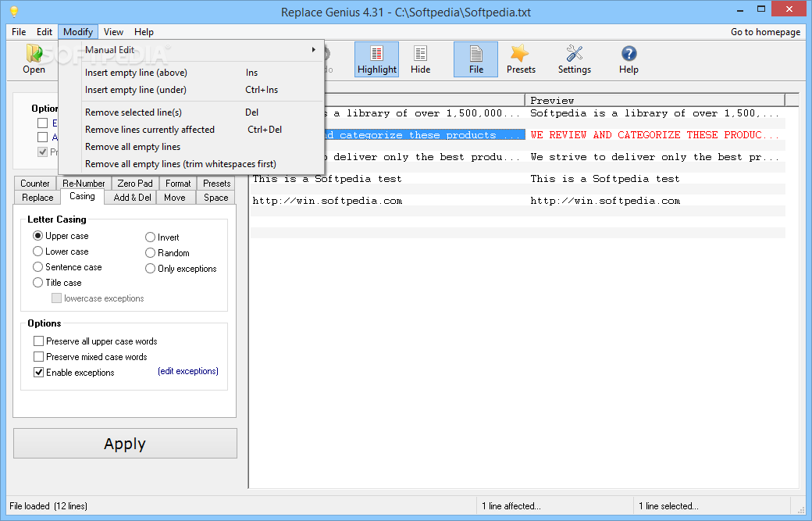Click Go to homepage link
Image resolution: width=812 pixels, height=521 pixels.
pos(765,31)
